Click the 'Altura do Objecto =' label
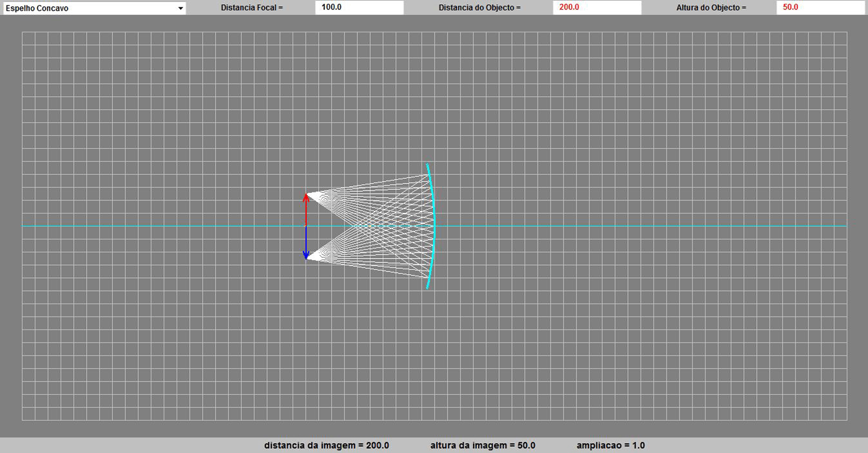The image size is (868, 453). pos(712,8)
